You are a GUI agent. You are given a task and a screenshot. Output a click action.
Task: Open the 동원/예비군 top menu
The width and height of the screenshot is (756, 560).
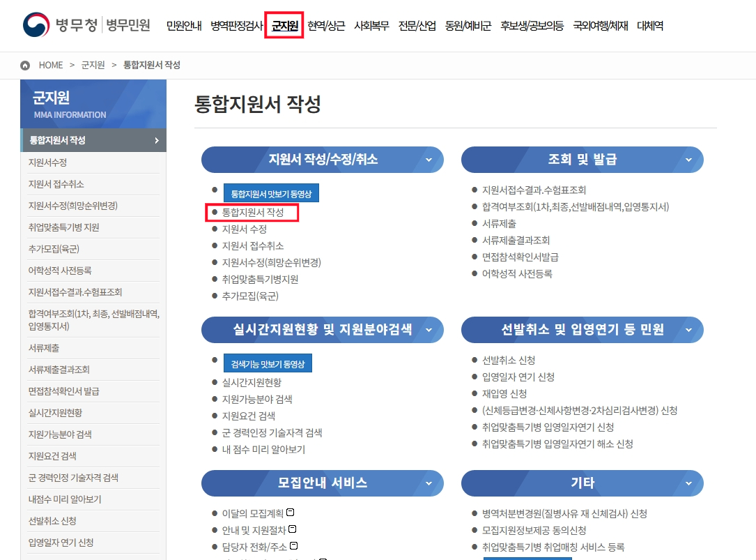tap(468, 26)
